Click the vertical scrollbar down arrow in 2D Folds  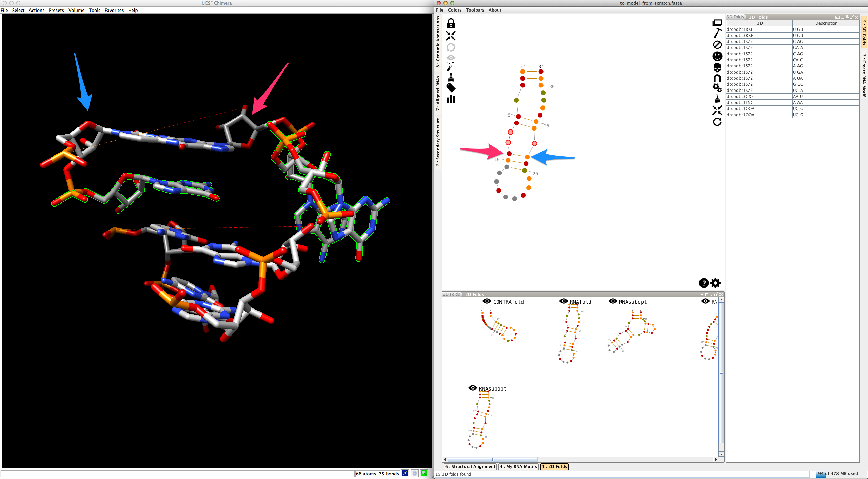(721, 454)
